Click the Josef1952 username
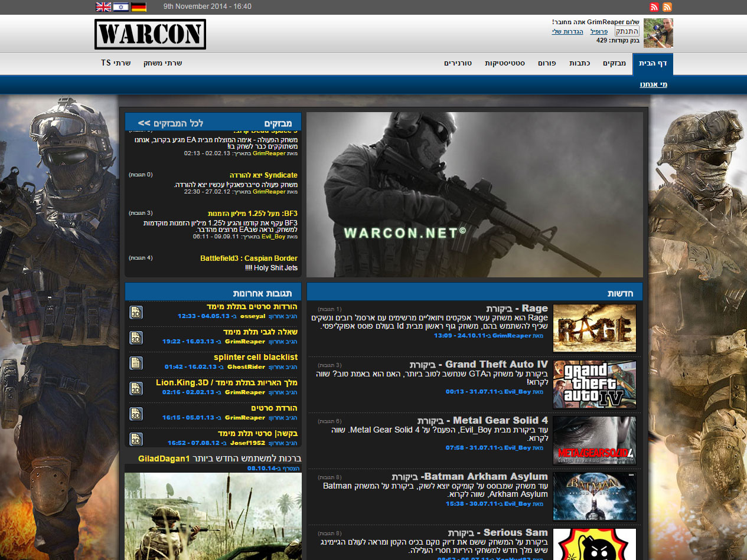The image size is (747, 560). pos(248,443)
